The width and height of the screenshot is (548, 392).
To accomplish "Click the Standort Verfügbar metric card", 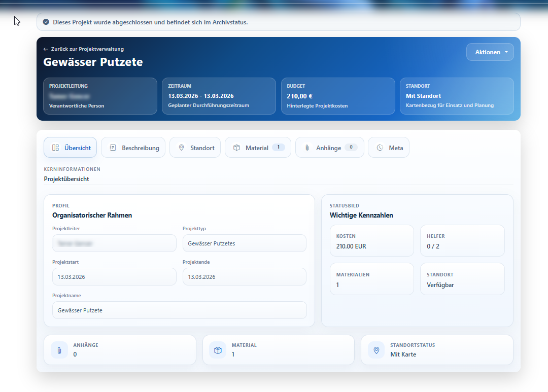I will (462, 279).
